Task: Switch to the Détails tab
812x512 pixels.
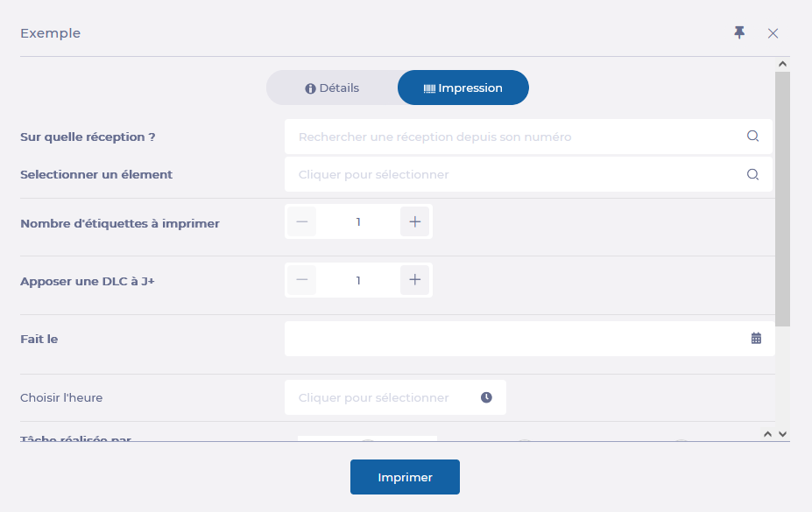Action: 332,88
